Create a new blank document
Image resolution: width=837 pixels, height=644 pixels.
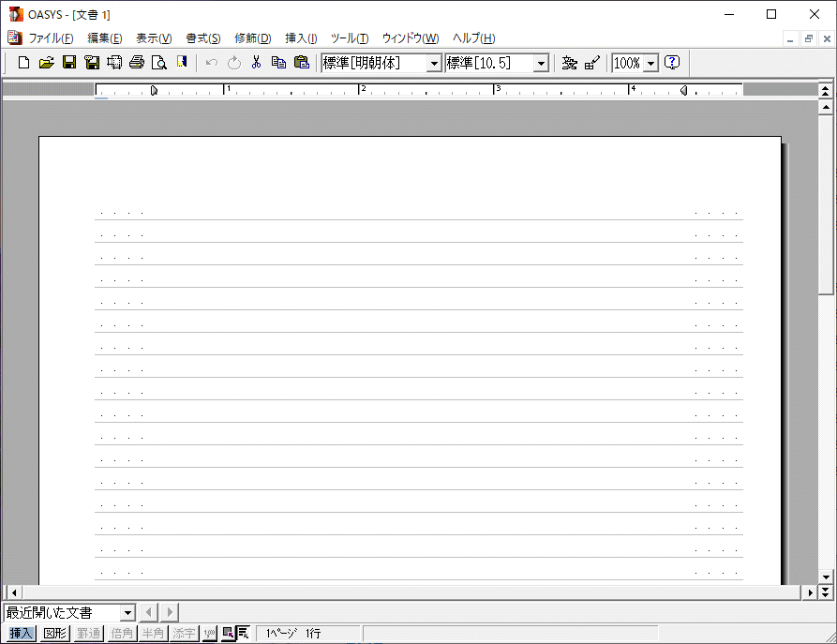[23, 63]
